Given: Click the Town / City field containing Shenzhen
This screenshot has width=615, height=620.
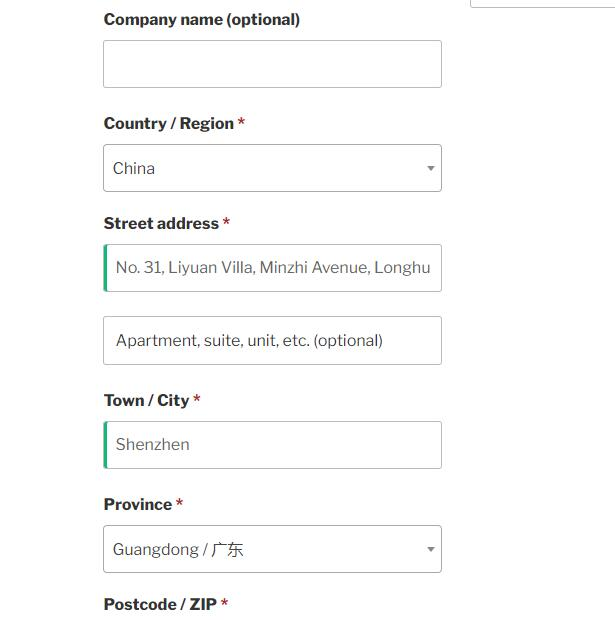Looking at the screenshot, I should 272,445.
